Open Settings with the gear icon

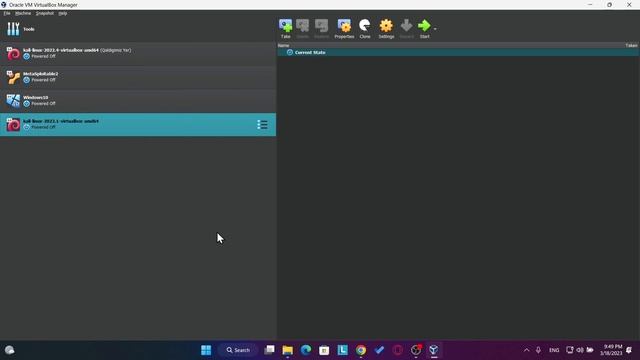(x=386, y=29)
